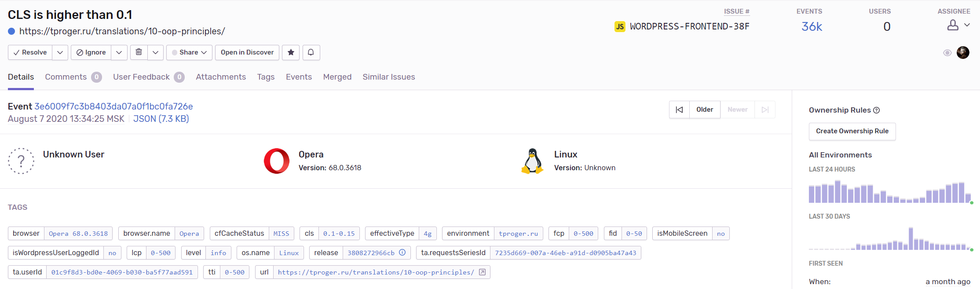
Task: Open the User Feedback tab
Action: pos(141,77)
